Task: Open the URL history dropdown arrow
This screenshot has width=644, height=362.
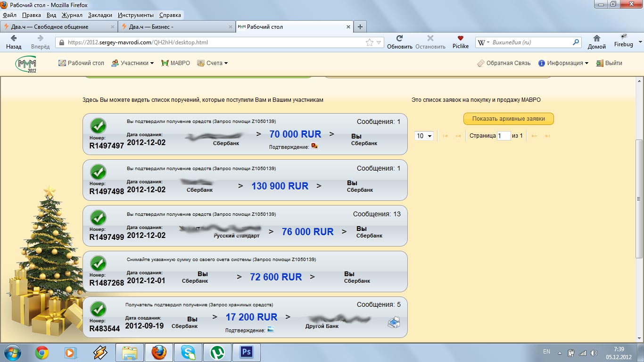Action: 379,42
